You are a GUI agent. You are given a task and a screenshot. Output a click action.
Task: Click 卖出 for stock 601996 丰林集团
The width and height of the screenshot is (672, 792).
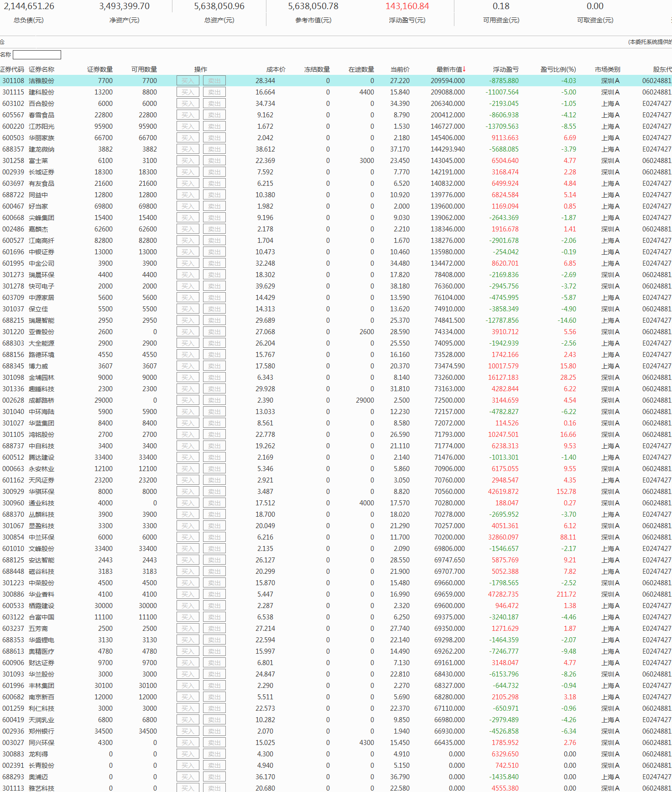point(214,686)
